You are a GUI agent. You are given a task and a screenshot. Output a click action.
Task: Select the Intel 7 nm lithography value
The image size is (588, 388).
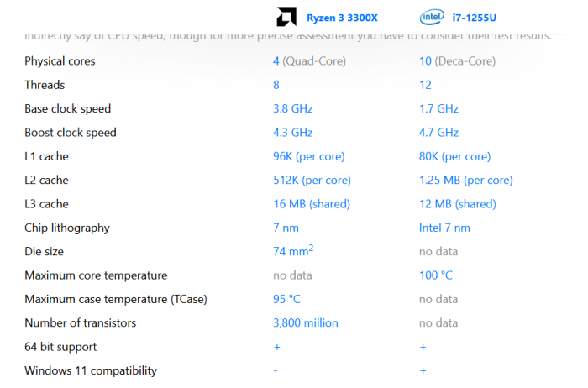point(444,228)
